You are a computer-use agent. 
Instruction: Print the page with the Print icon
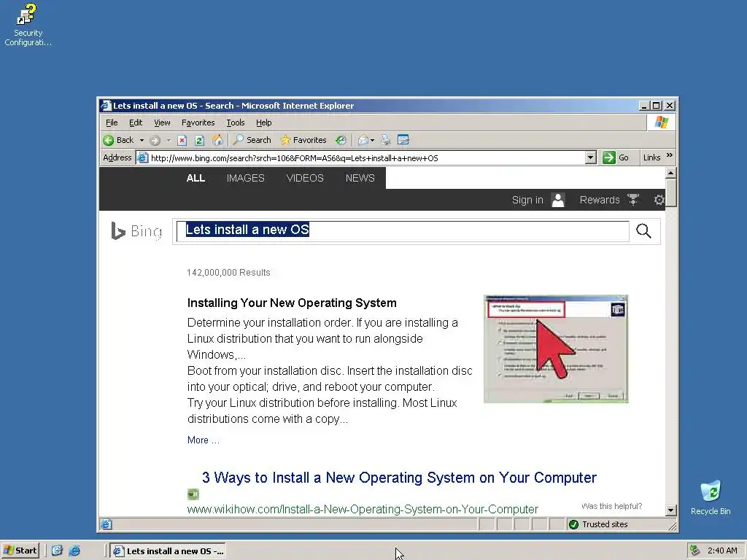[x=386, y=140]
